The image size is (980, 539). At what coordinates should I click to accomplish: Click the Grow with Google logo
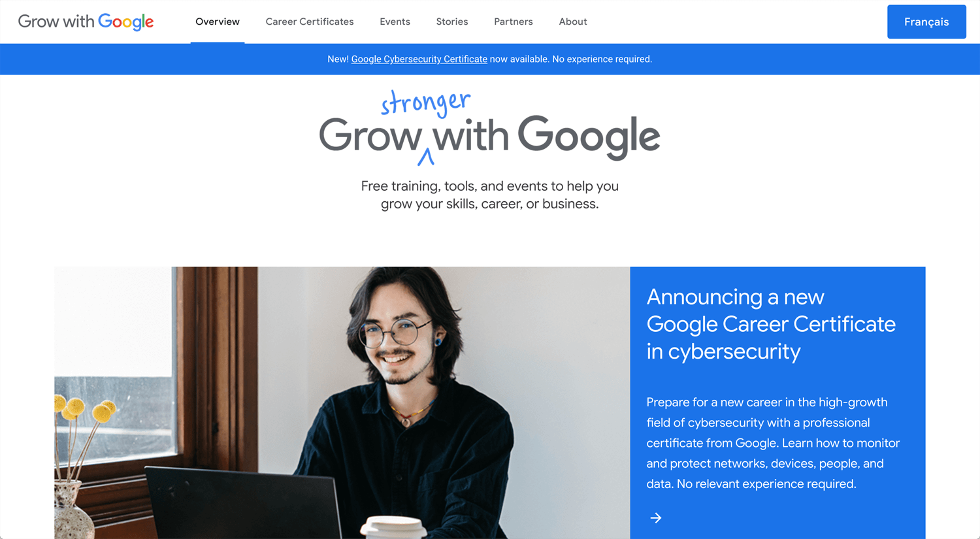[x=86, y=22]
